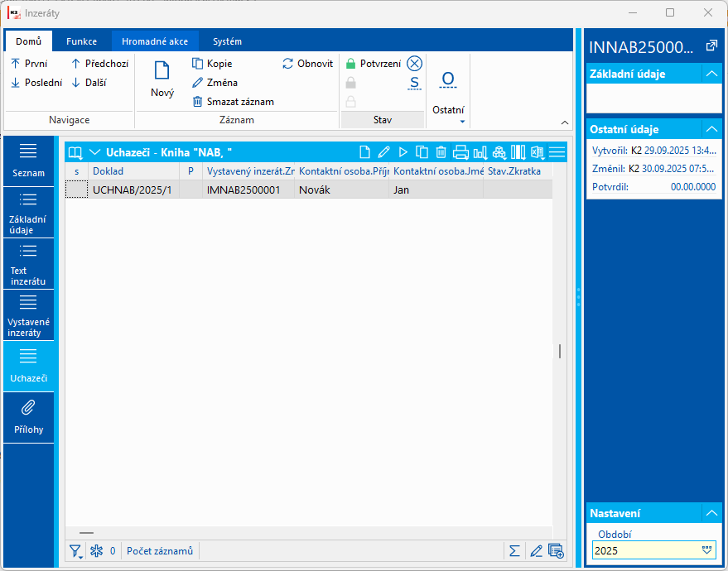Screen dimensions: 728x571
Task: Click the circled X icon in Stav group
Action: click(415, 64)
